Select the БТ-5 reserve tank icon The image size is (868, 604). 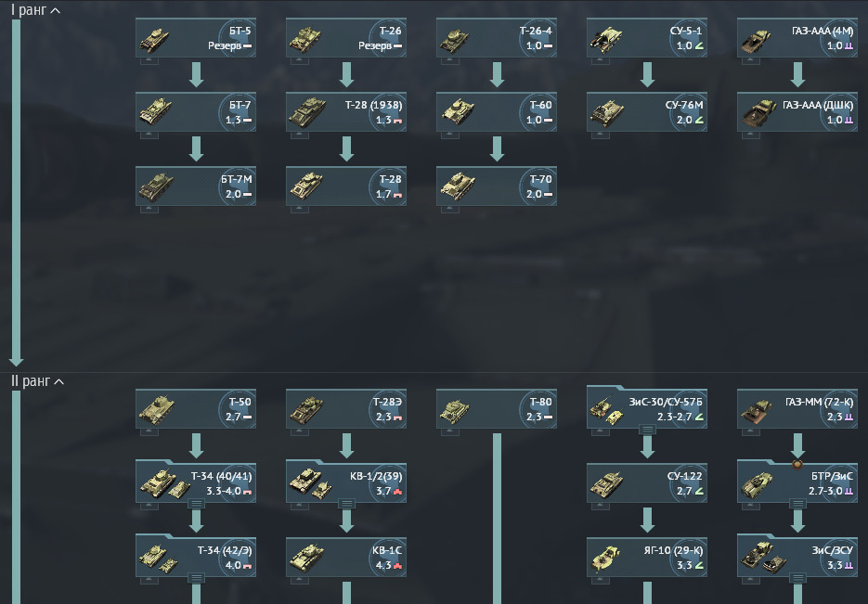(x=154, y=39)
